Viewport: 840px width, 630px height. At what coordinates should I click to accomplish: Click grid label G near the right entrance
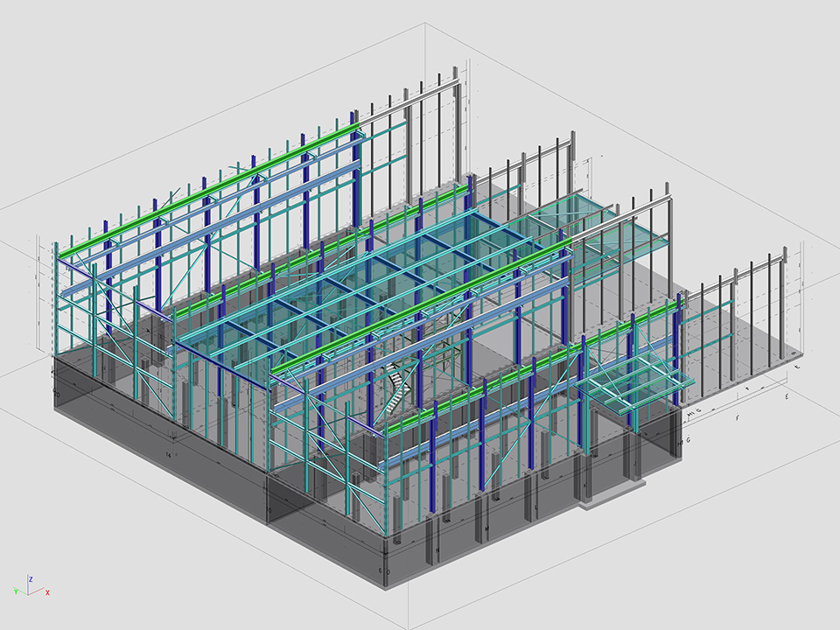tap(689, 440)
